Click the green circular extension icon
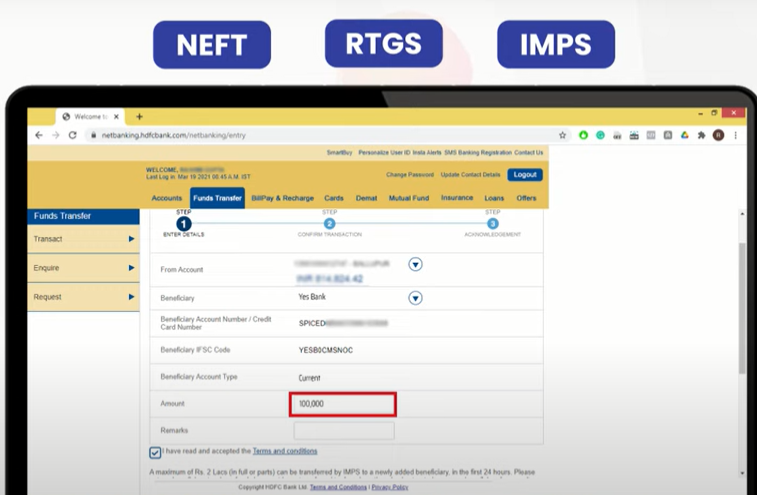757x495 pixels. click(x=583, y=135)
